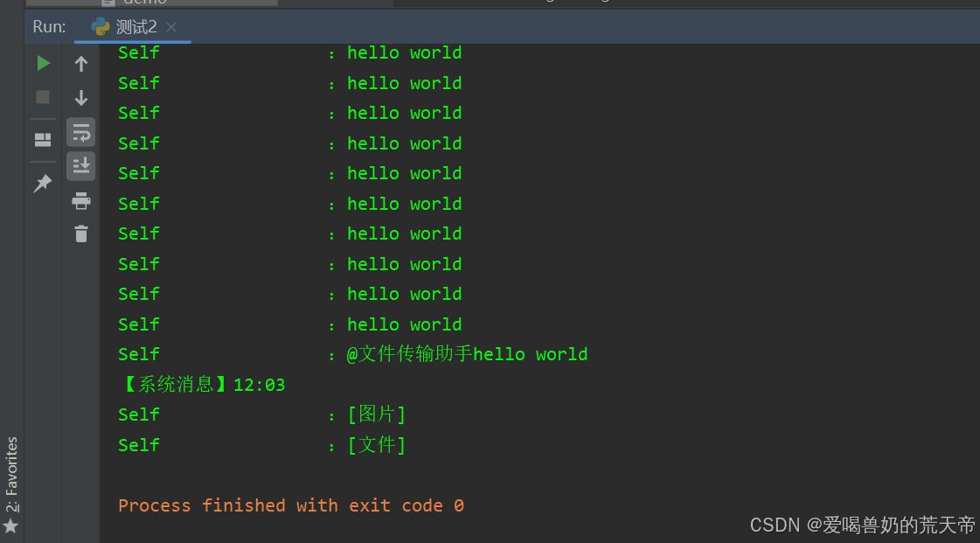
Task: Move up the stack trace arrow
Action: tap(81, 64)
